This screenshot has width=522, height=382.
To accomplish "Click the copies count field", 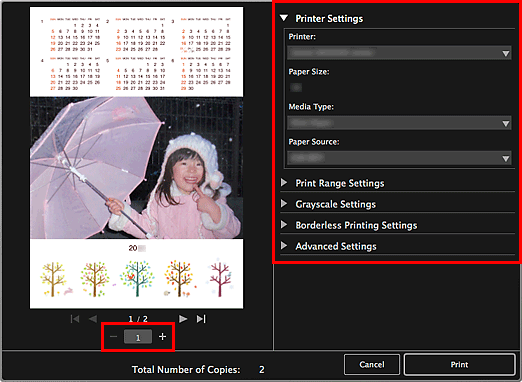I will (x=138, y=337).
